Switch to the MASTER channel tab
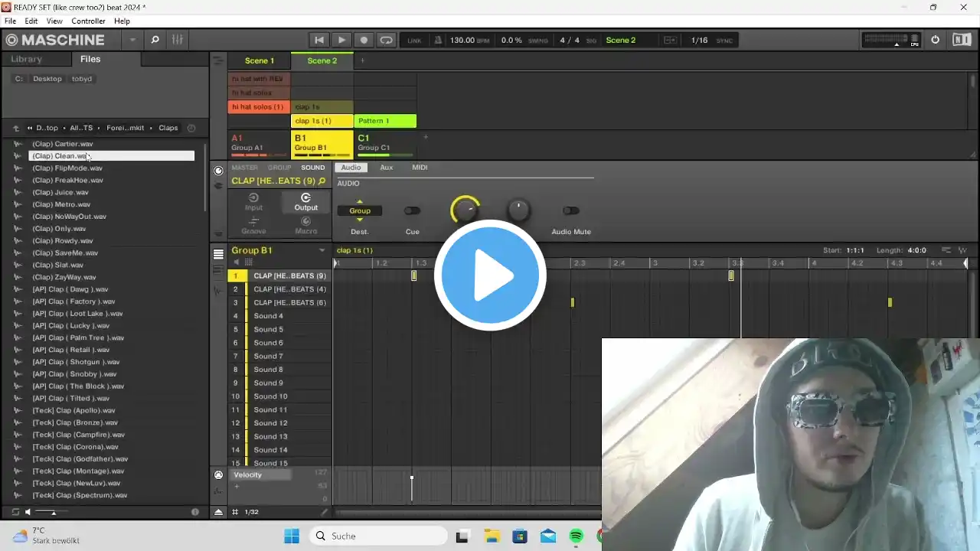Viewport: 980px width, 551px height. (245, 168)
